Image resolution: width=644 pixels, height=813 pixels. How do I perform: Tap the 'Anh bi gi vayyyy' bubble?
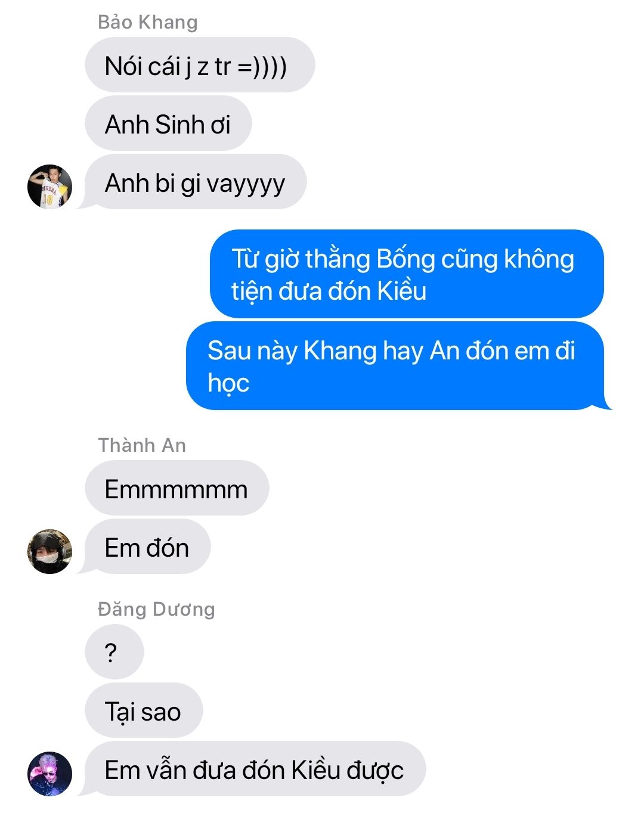196,182
